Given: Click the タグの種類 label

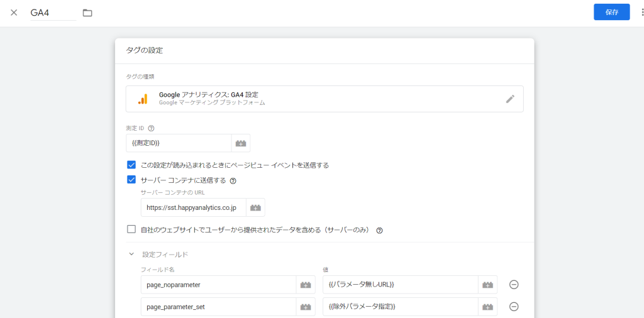Looking at the screenshot, I should click(140, 77).
